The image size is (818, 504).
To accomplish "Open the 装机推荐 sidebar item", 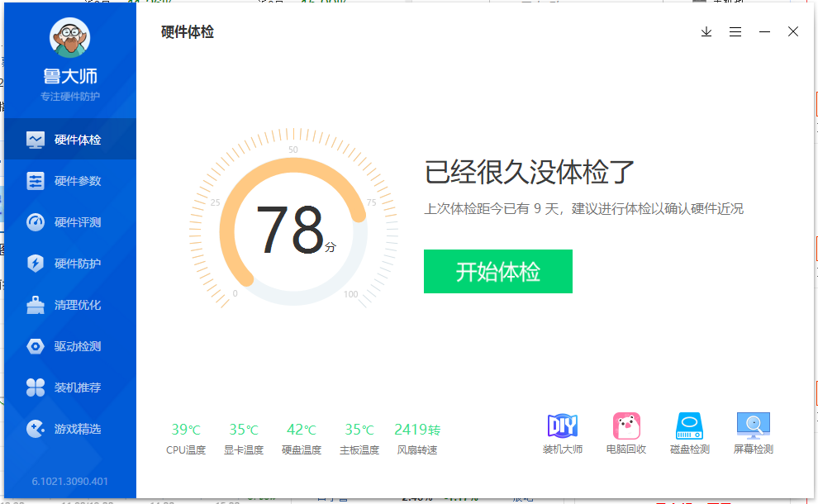I will point(70,388).
